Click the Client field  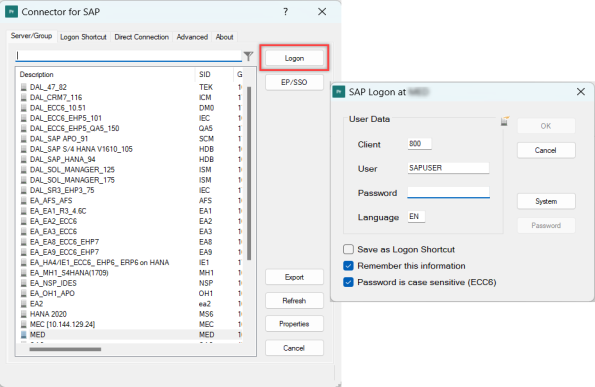[419, 144]
